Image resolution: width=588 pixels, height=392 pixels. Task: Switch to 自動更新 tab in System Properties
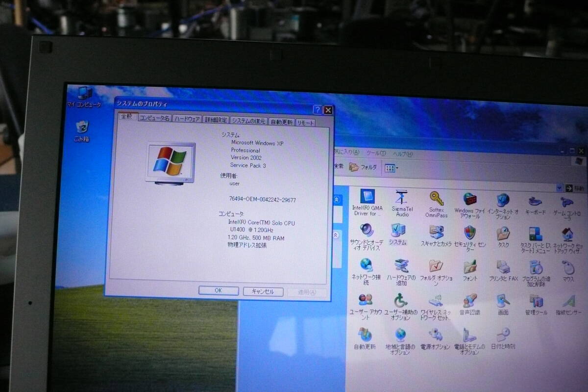(281, 122)
